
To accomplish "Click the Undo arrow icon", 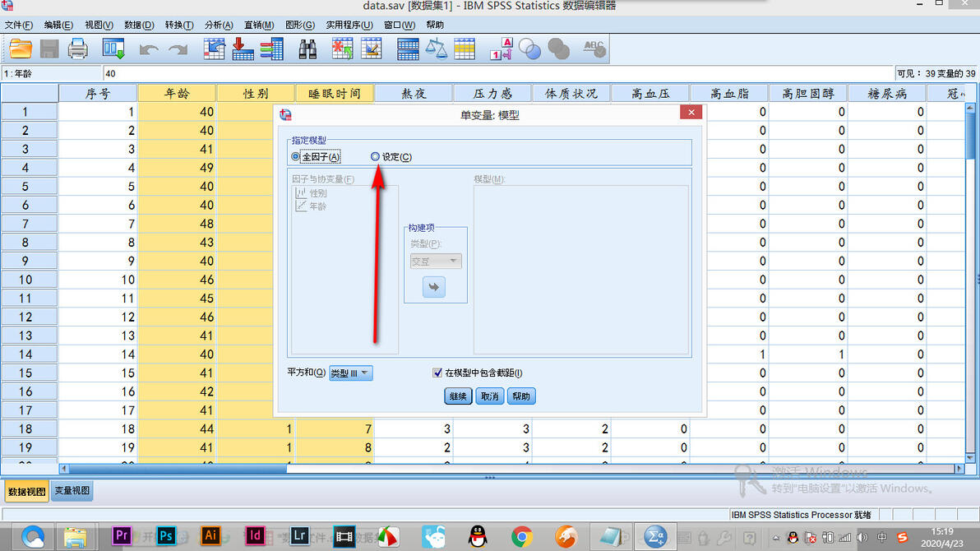I will tap(148, 49).
